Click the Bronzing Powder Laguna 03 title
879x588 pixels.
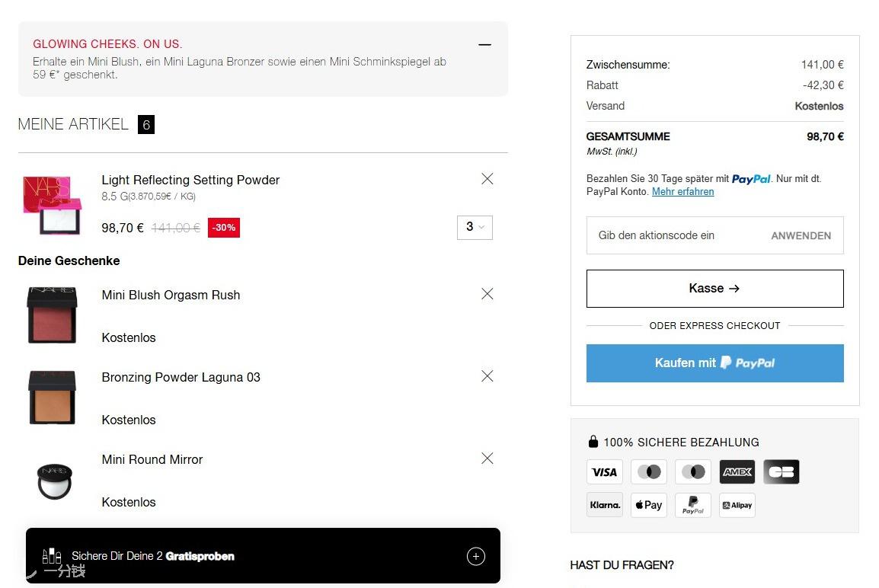tap(181, 377)
